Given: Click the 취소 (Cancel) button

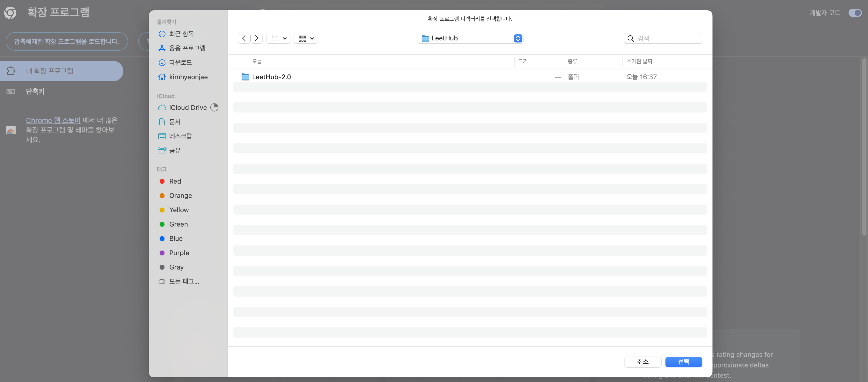Looking at the screenshot, I should click(642, 362).
